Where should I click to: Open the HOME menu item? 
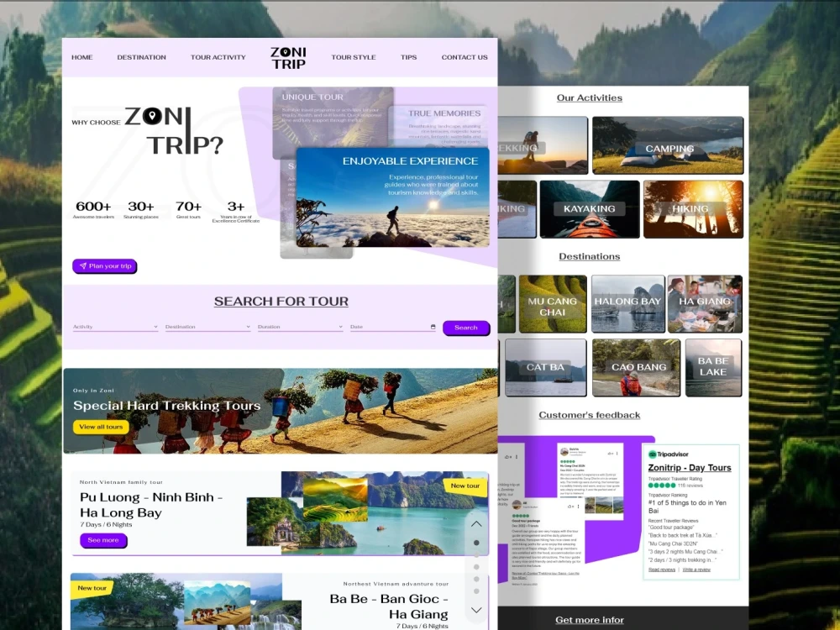pyautogui.click(x=82, y=57)
